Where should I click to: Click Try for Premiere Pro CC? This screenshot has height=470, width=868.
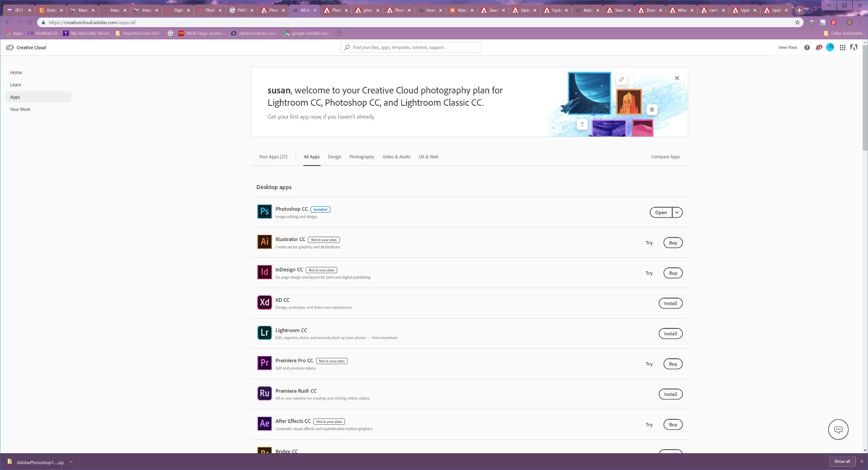click(x=649, y=364)
